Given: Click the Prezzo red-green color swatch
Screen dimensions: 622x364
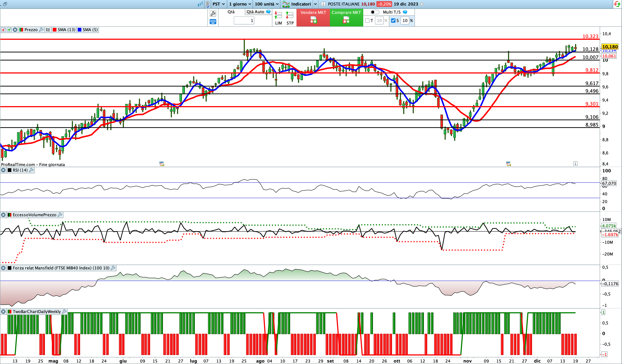Looking at the screenshot, I should coord(21,30).
